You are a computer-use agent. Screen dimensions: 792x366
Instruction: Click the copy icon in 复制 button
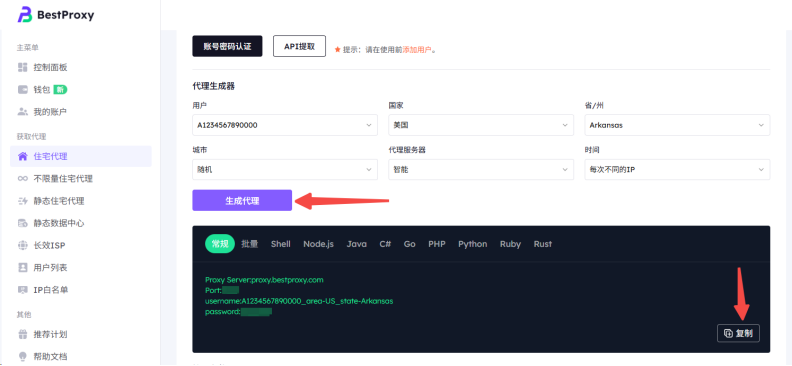tap(728, 333)
